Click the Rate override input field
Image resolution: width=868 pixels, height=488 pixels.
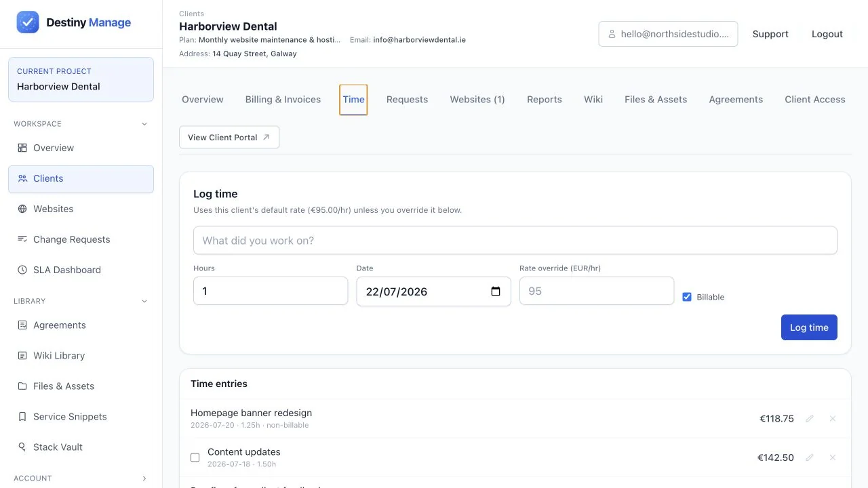(597, 291)
